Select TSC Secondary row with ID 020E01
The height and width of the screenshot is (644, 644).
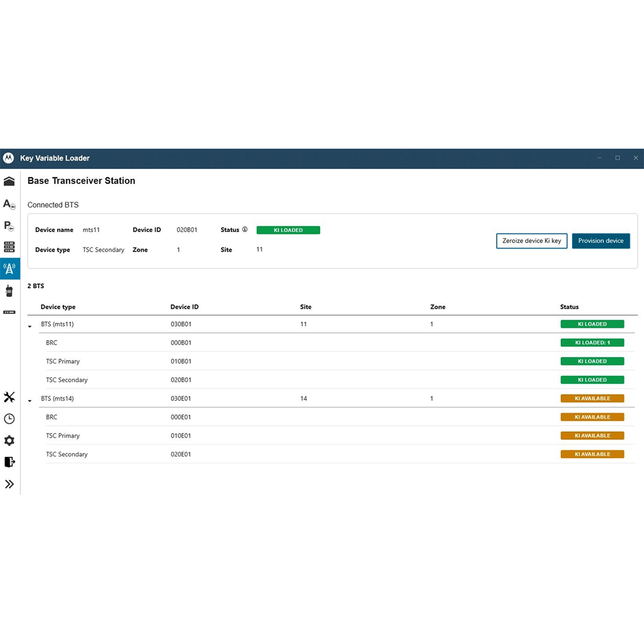(x=340, y=454)
